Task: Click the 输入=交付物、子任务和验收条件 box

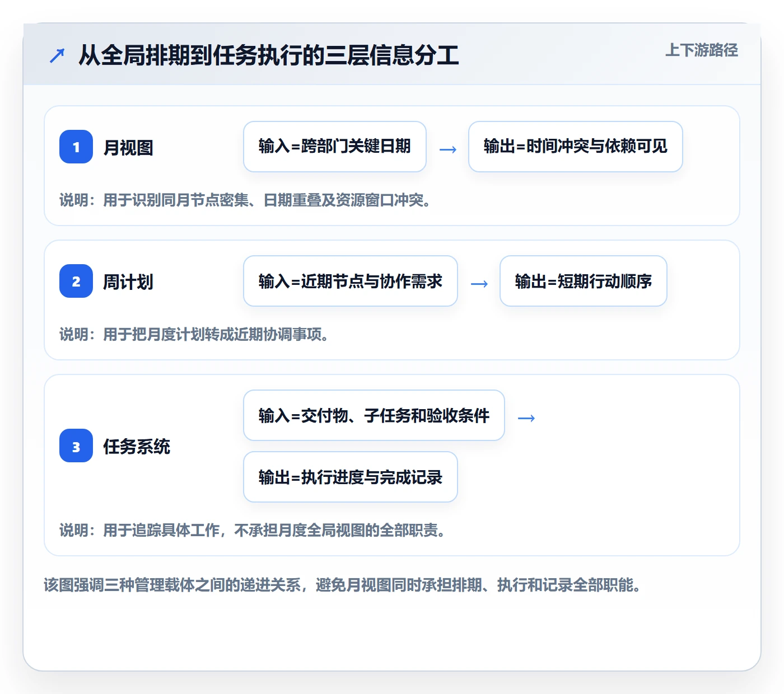Action: click(x=374, y=415)
